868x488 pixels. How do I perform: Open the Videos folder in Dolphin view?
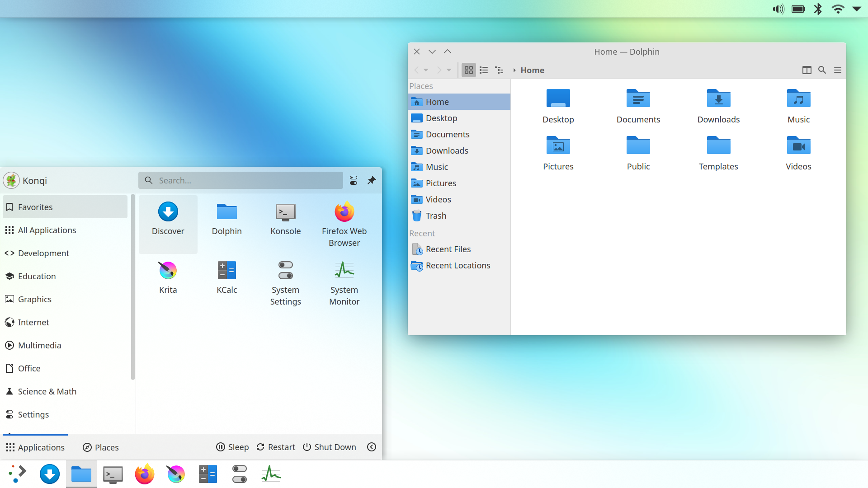pyautogui.click(x=799, y=153)
